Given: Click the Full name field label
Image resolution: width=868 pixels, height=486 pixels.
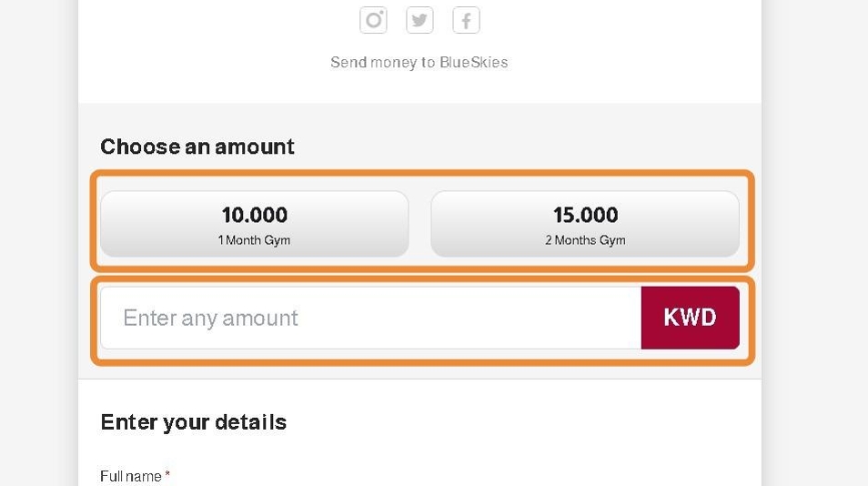Looking at the screenshot, I should click(131, 476).
